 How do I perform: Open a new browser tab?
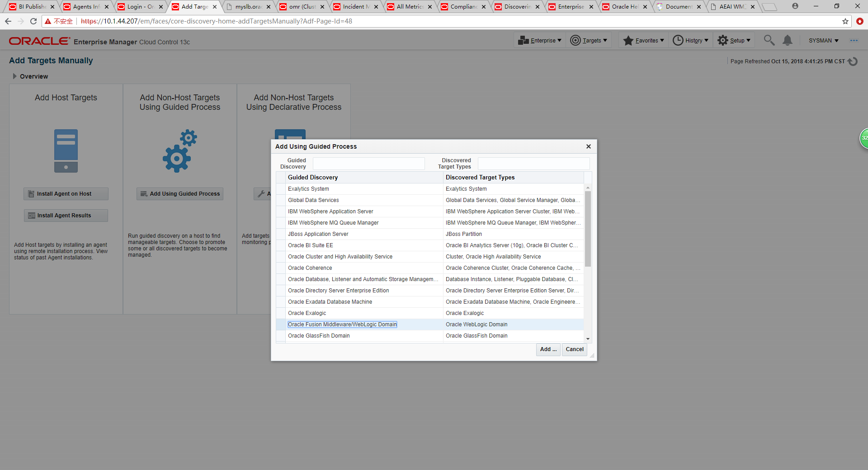[x=769, y=7]
